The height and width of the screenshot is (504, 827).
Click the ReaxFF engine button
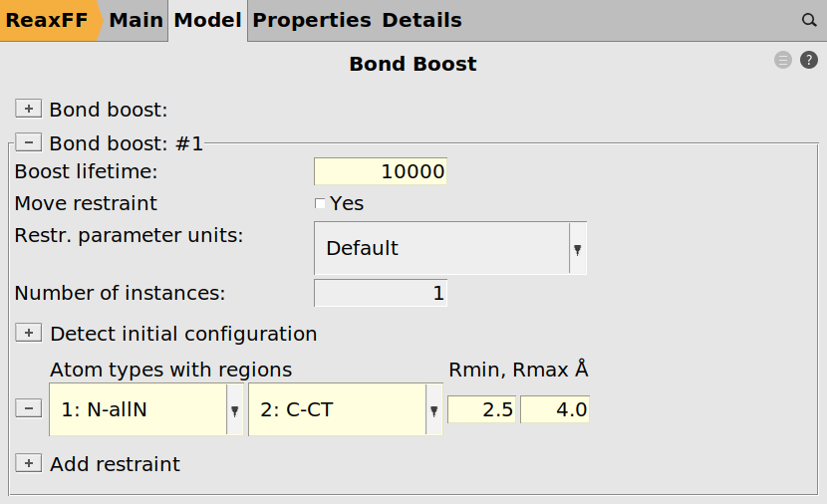coord(48,20)
